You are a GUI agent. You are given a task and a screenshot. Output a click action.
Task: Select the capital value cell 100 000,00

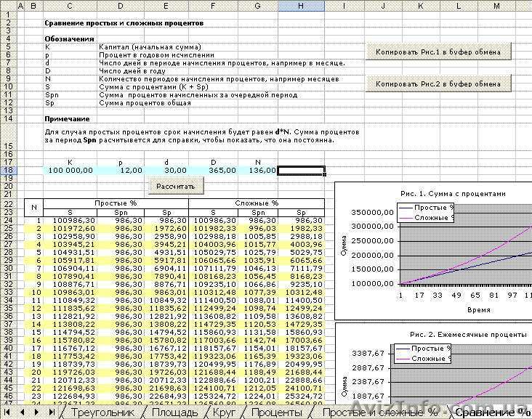tap(70, 170)
